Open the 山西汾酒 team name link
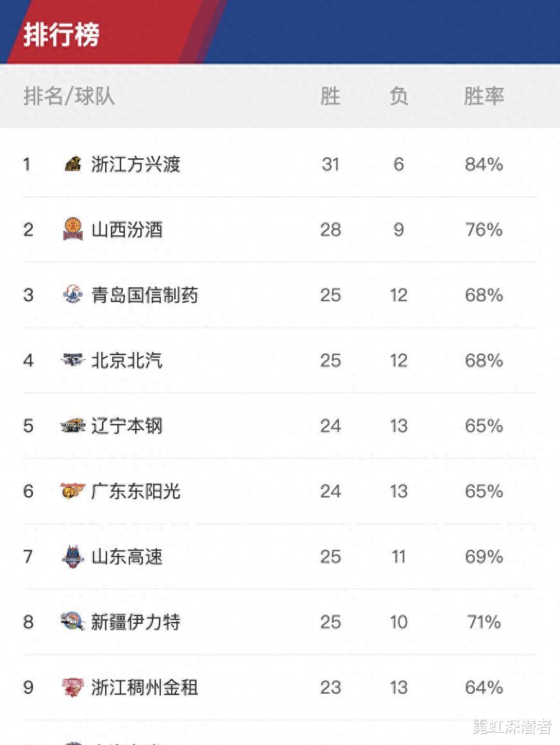560x745 pixels. pos(127,230)
